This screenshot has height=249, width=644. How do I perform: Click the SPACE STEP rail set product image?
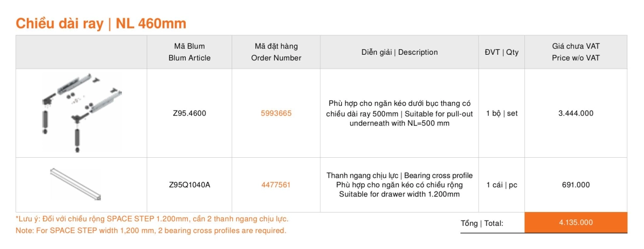(80, 113)
